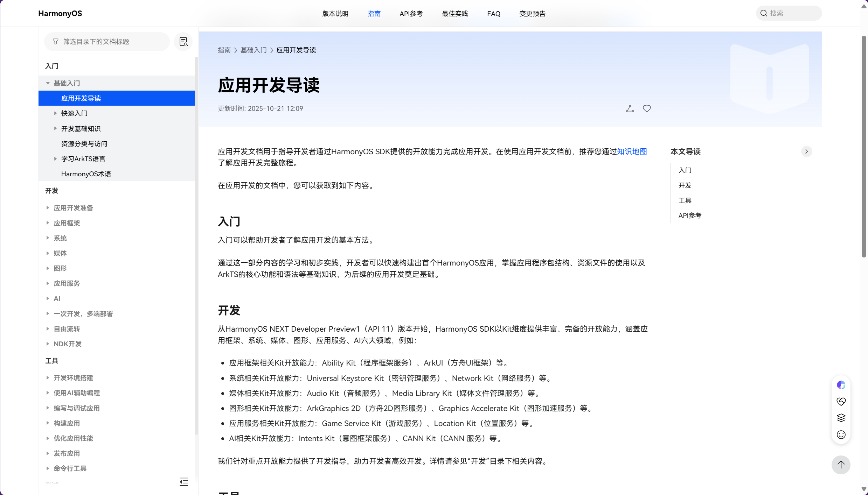This screenshot has height=495, width=868.
Task: Expand the 快速入门 tree item
Action: point(55,113)
